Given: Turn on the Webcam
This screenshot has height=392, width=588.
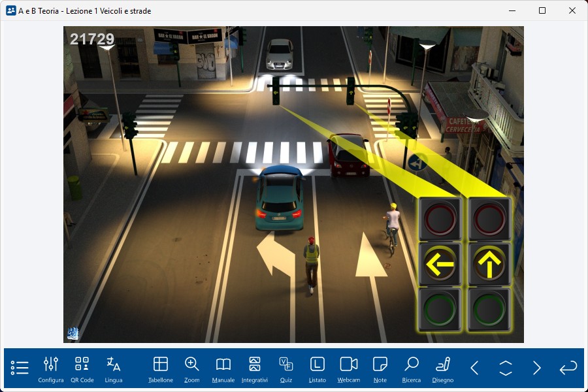Looking at the screenshot, I should click(x=349, y=368).
